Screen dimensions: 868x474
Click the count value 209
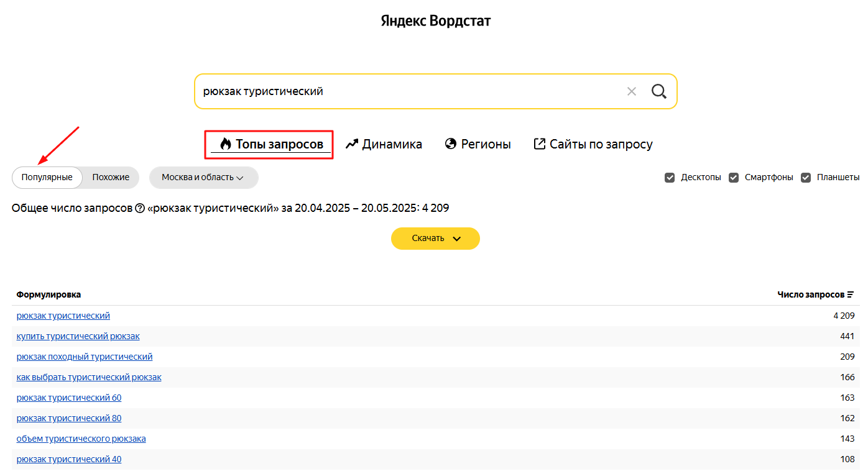coord(847,357)
